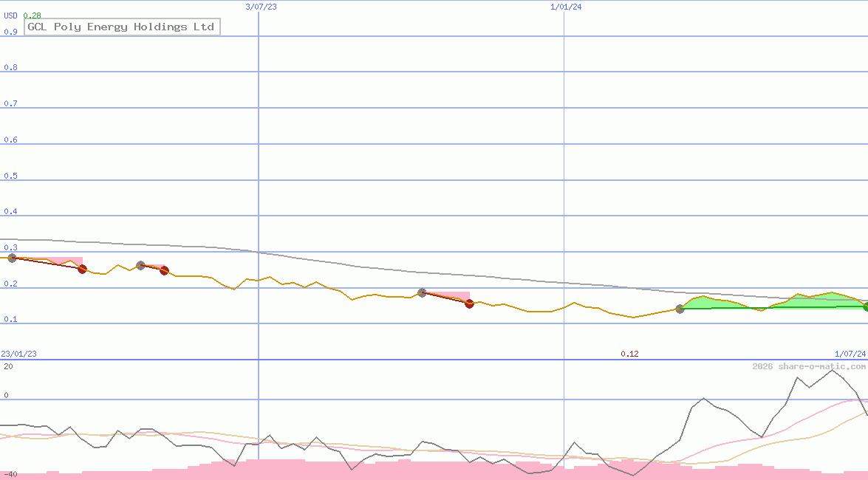Click the first red sell marker near chart start

pos(82,270)
